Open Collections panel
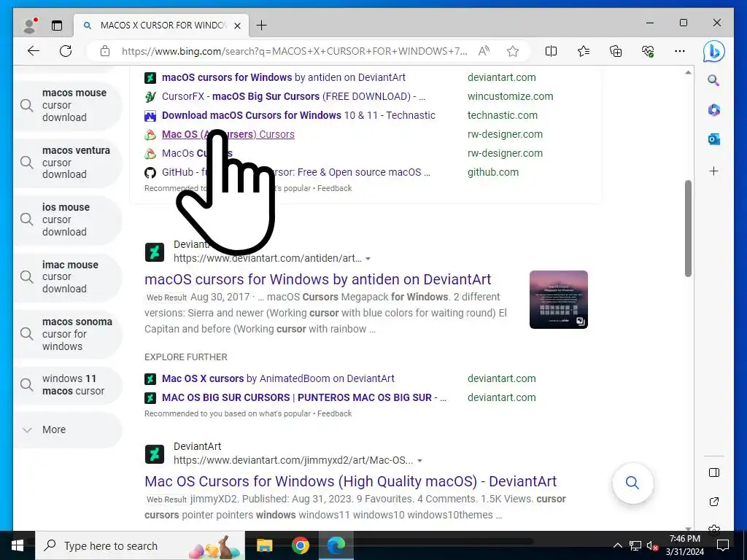The image size is (747, 560). coord(616,51)
